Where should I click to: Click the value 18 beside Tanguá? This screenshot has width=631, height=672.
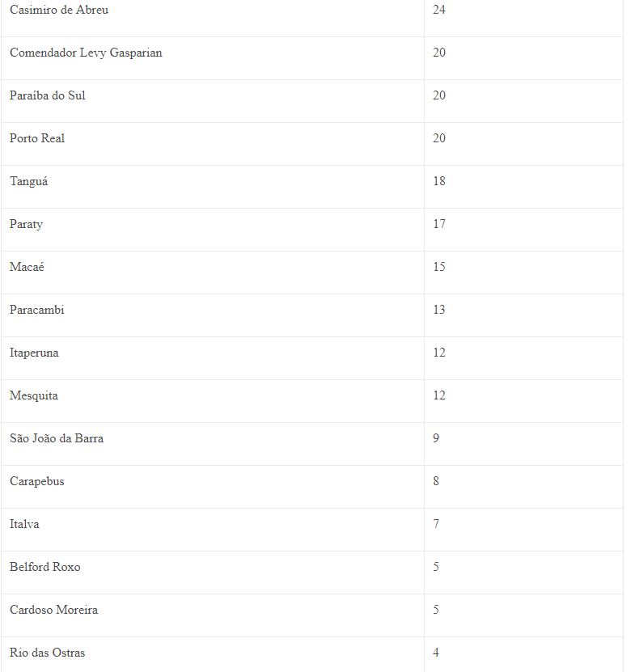[439, 181]
